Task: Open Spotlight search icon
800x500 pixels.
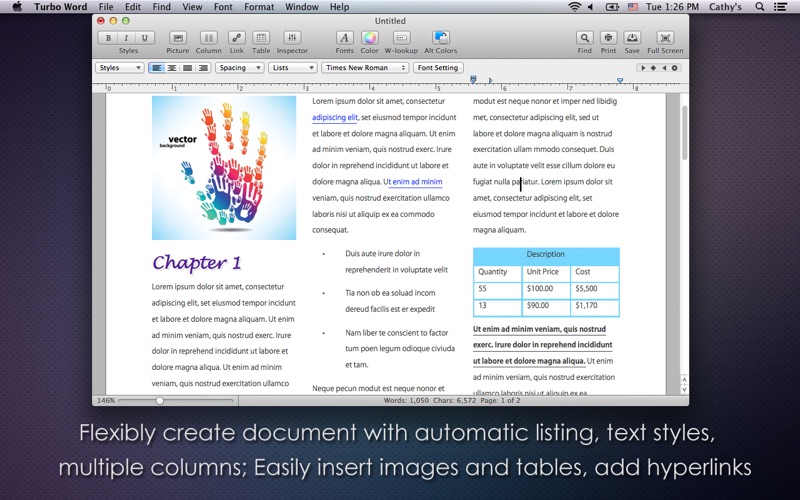Action: (x=760, y=7)
